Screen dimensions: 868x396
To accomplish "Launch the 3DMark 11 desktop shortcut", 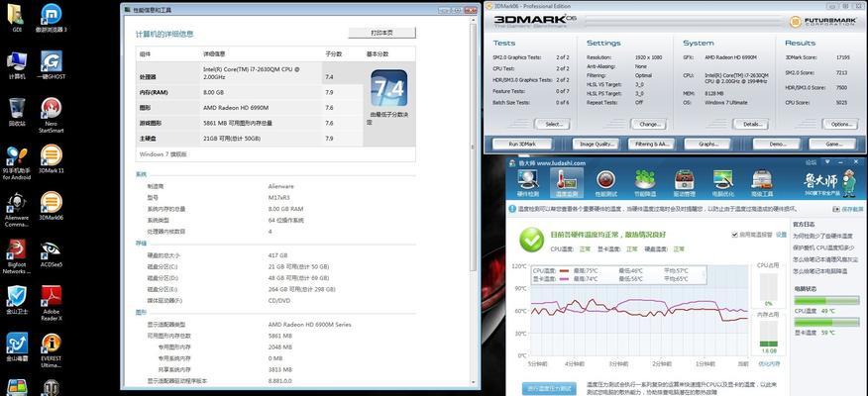I will pos(51,158).
